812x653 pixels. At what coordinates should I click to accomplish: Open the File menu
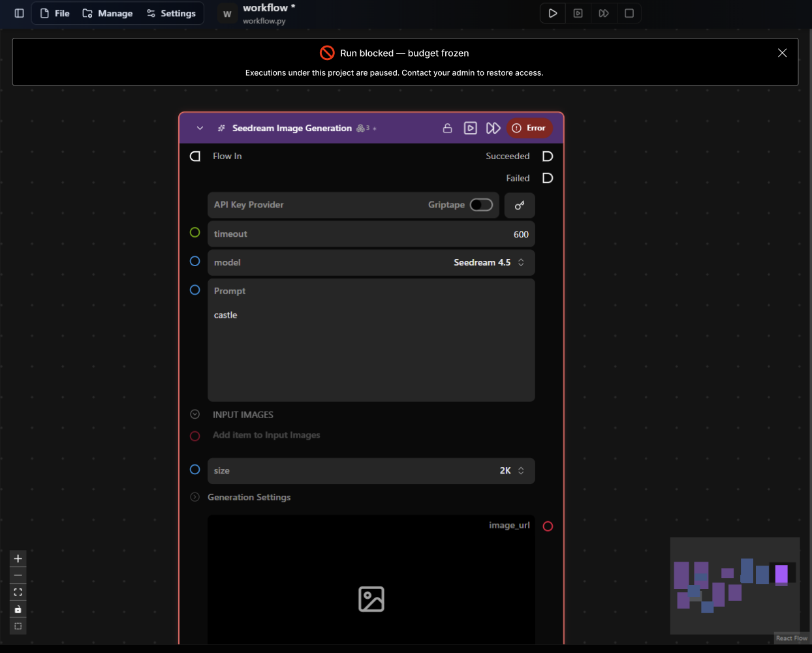click(x=55, y=13)
